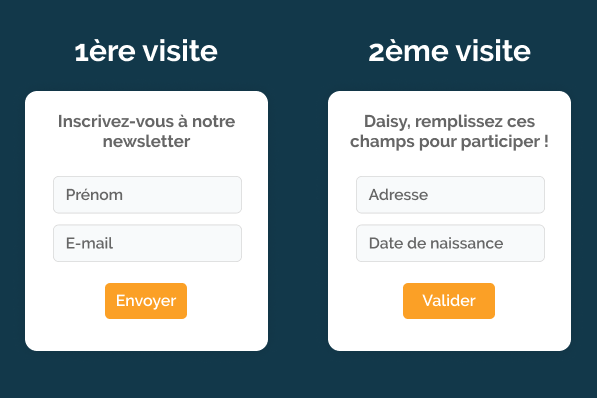This screenshot has width=597, height=398.
Task: Click the "2ème visite" heading
Action: click(x=449, y=51)
